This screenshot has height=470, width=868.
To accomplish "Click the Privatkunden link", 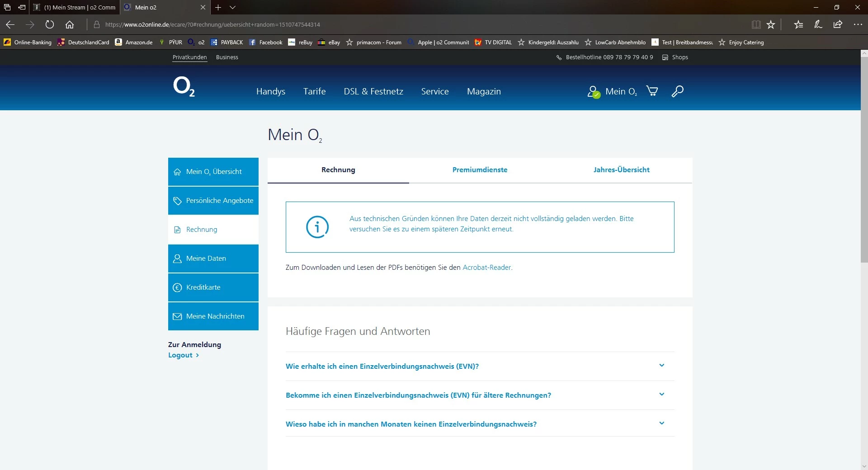I will click(190, 57).
